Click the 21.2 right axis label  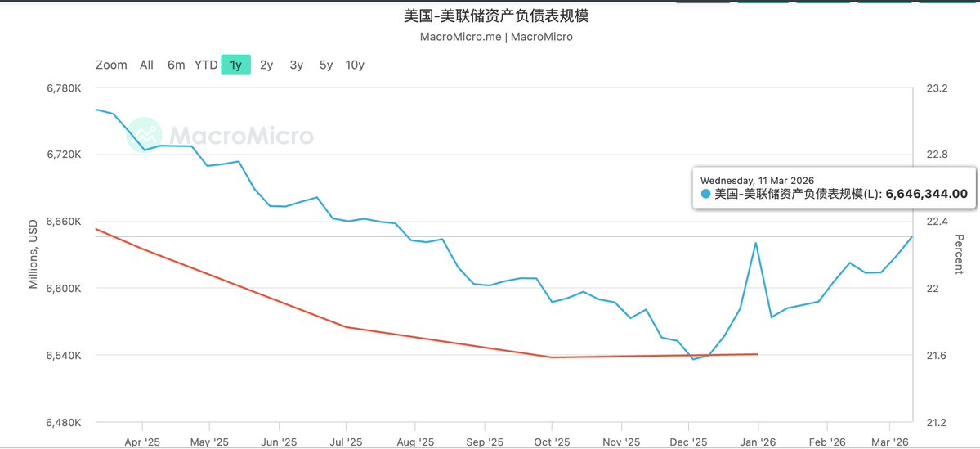(937, 423)
